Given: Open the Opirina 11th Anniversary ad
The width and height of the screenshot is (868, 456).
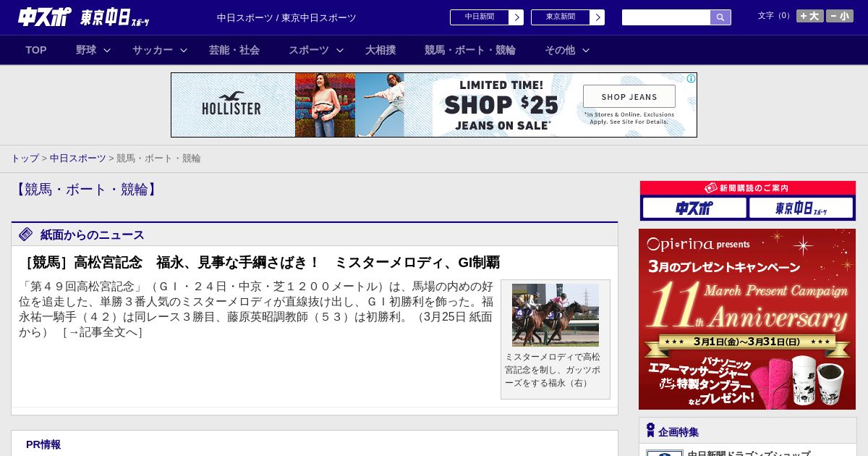Looking at the screenshot, I should click(747, 319).
